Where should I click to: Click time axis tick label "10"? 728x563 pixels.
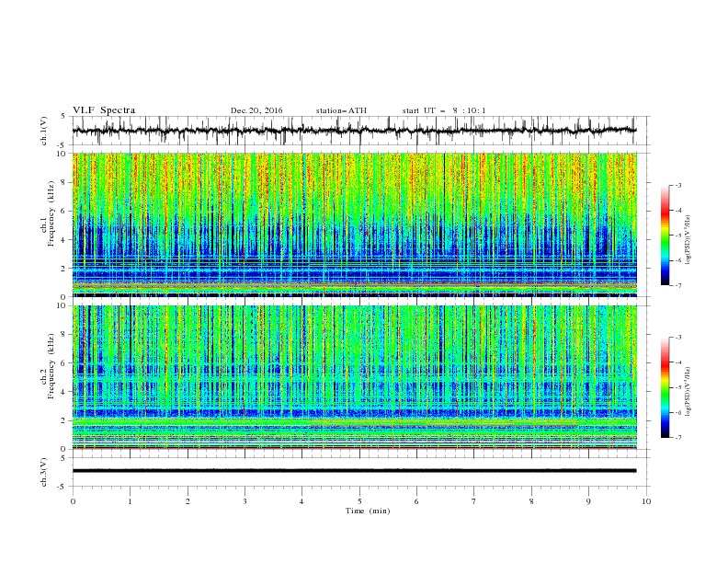pos(646,501)
